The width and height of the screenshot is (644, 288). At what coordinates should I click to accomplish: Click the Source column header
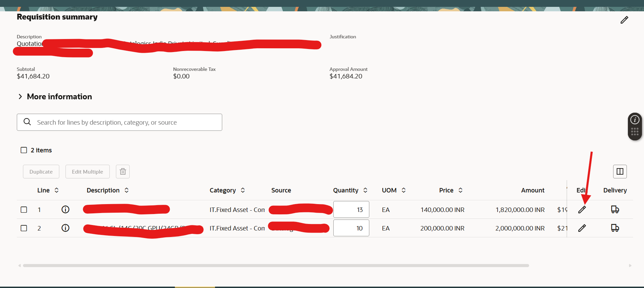click(x=281, y=190)
